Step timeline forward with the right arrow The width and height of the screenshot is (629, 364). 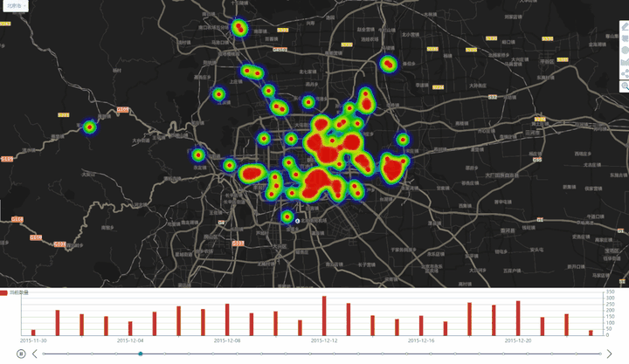tap(610, 354)
